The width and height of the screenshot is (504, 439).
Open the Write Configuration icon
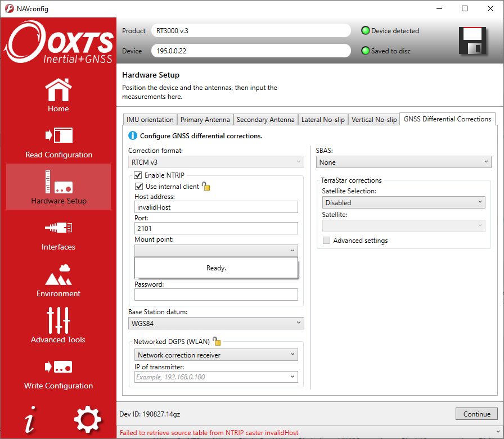58,366
